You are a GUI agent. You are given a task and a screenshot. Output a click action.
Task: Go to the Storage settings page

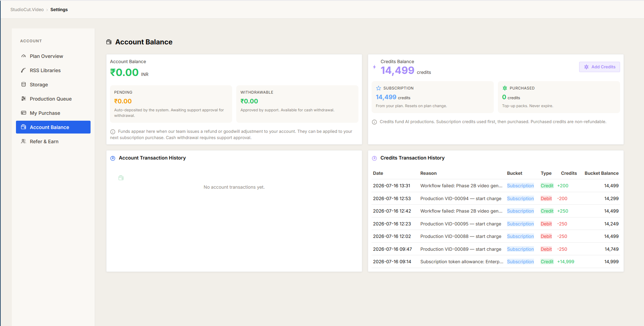53,85
